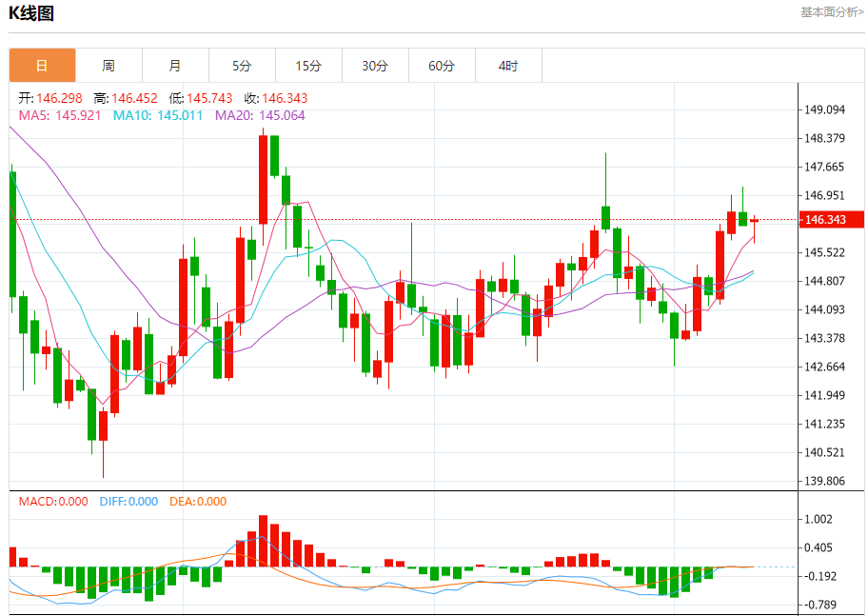
Task: Click the red 146.343 current price tag
Action: tap(832, 219)
